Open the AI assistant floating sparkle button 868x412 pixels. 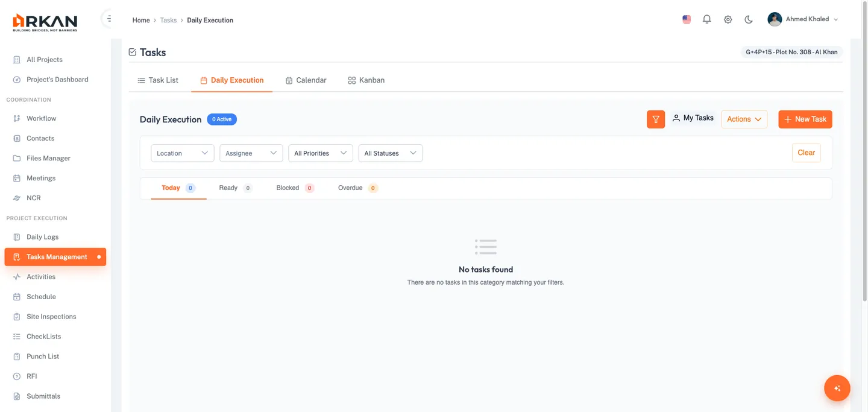pyautogui.click(x=837, y=388)
